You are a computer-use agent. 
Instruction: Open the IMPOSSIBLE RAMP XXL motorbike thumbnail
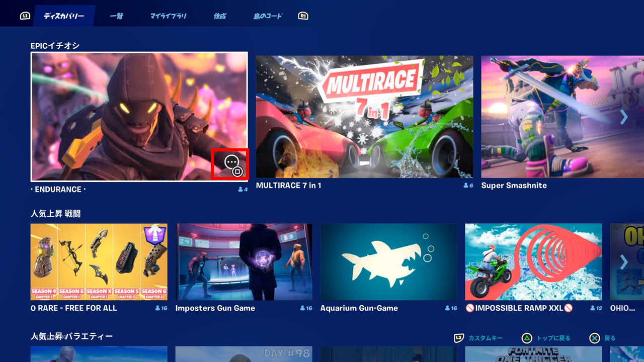click(534, 262)
